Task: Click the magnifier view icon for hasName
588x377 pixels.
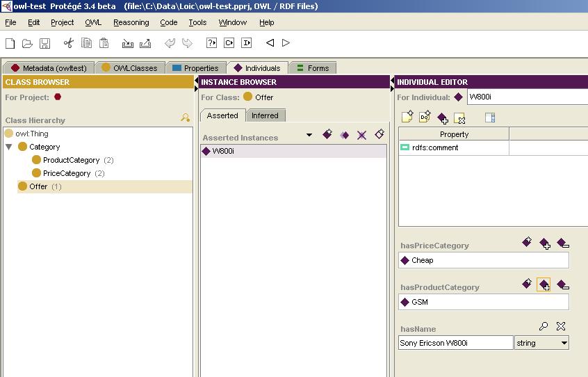Action: [x=544, y=326]
